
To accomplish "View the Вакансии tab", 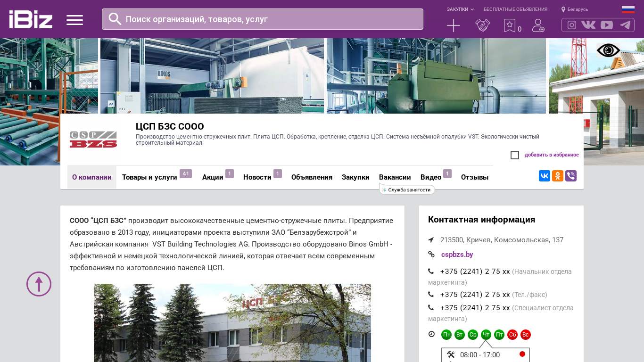I will point(395,177).
